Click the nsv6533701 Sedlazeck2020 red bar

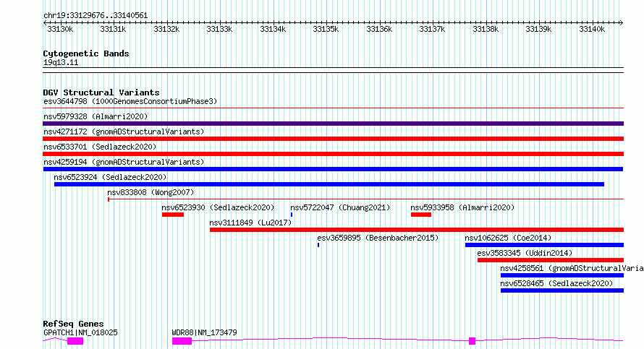[x=333, y=154]
